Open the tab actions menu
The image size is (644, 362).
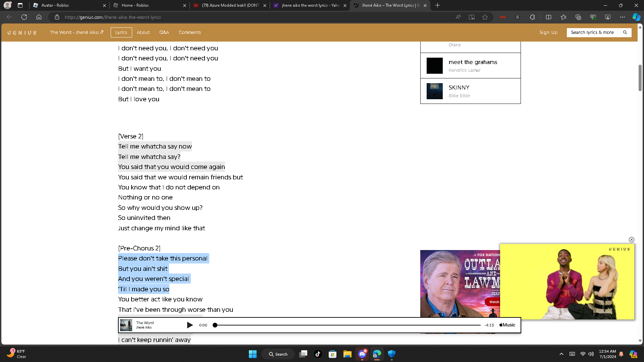[x=20, y=5]
